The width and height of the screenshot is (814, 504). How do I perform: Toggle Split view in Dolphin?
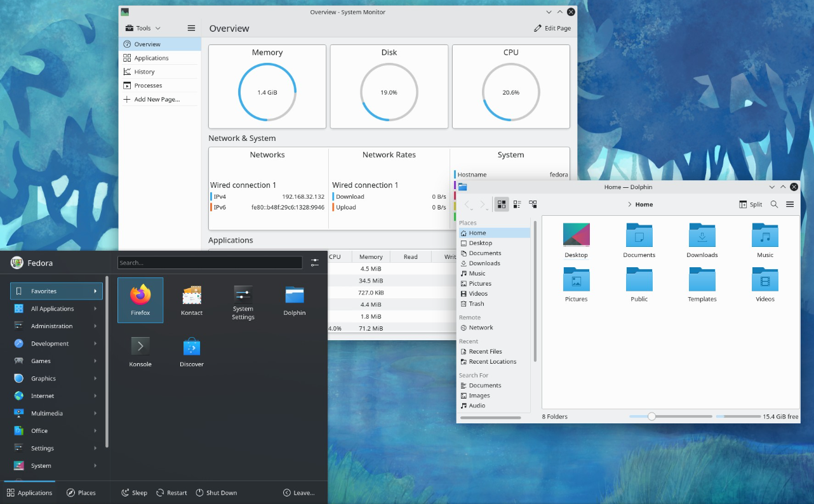coord(751,204)
